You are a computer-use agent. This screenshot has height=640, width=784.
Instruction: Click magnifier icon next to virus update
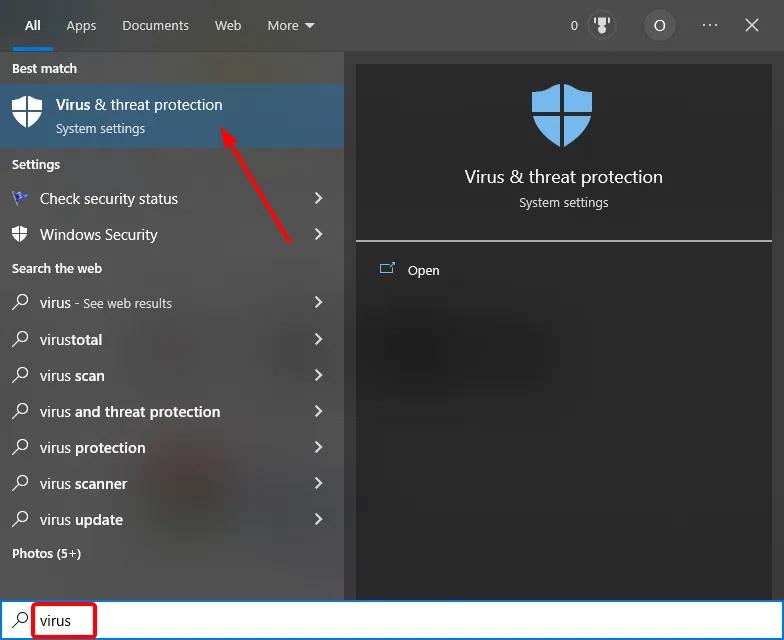pos(20,518)
